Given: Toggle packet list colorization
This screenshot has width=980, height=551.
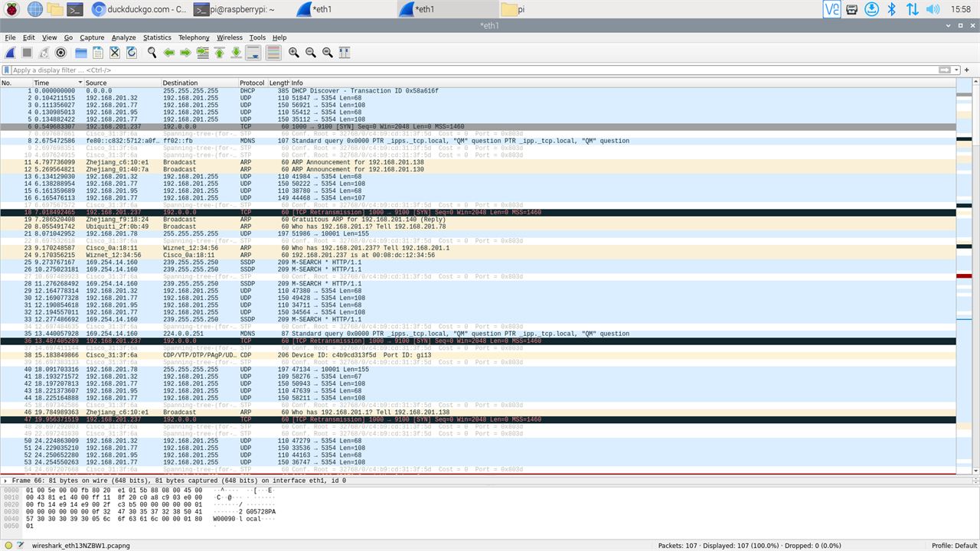Looking at the screenshot, I should (273, 53).
